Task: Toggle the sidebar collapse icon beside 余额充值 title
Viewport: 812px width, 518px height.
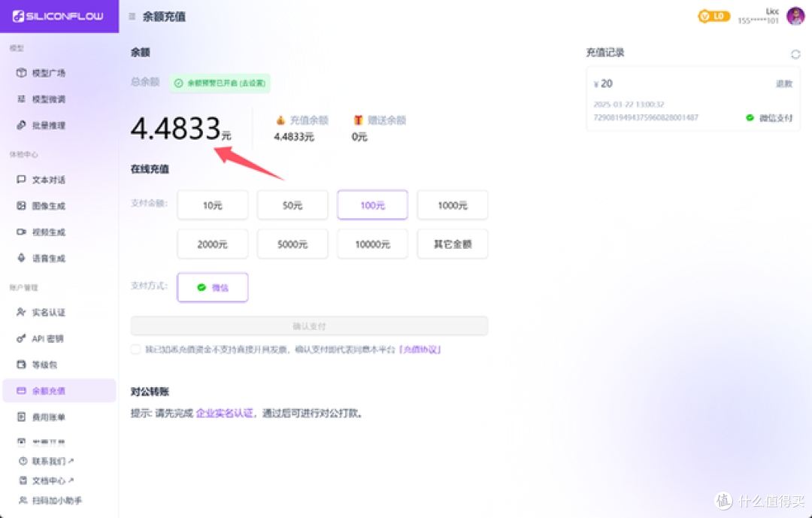Action: click(x=132, y=17)
